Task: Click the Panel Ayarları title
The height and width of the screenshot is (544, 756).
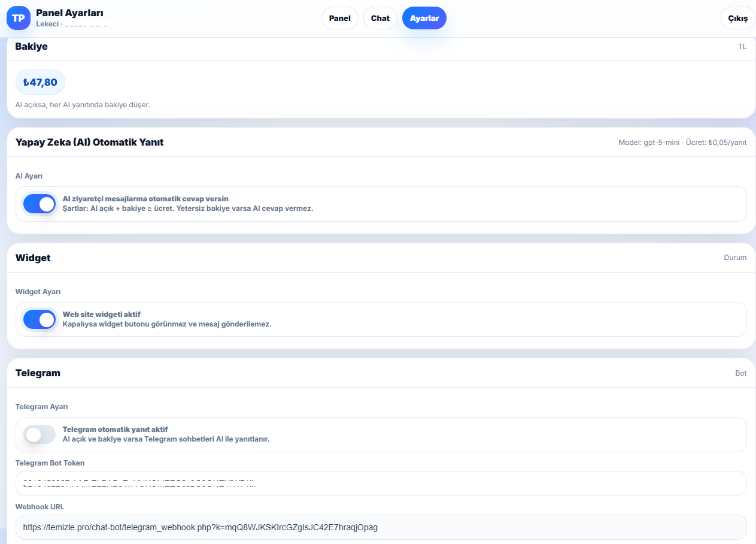Action: point(69,13)
